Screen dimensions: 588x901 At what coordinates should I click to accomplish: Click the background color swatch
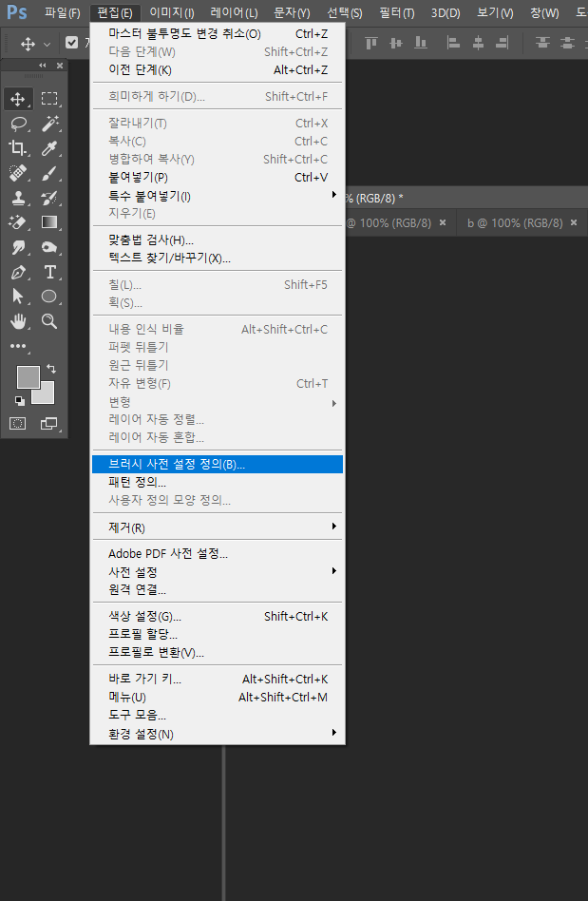point(46,395)
